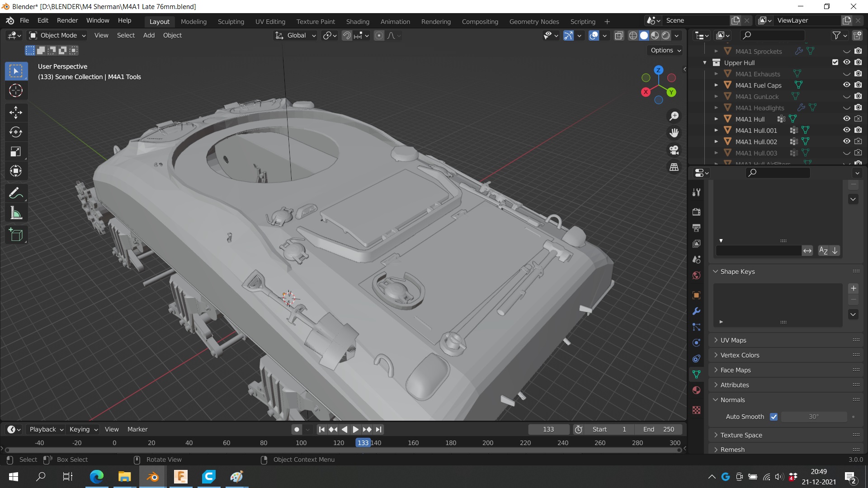This screenshot has height=488, width=868.
Task: Click the Add Cube tool
Action: pos(16,235)
